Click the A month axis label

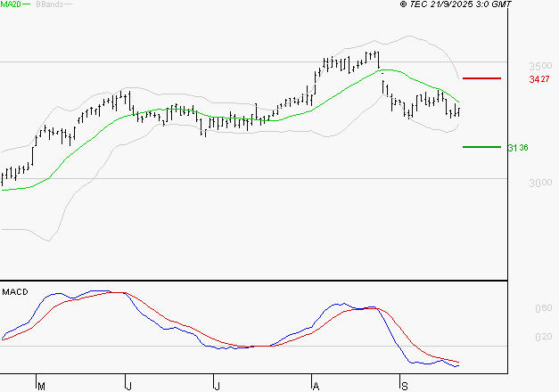(316, 387)
